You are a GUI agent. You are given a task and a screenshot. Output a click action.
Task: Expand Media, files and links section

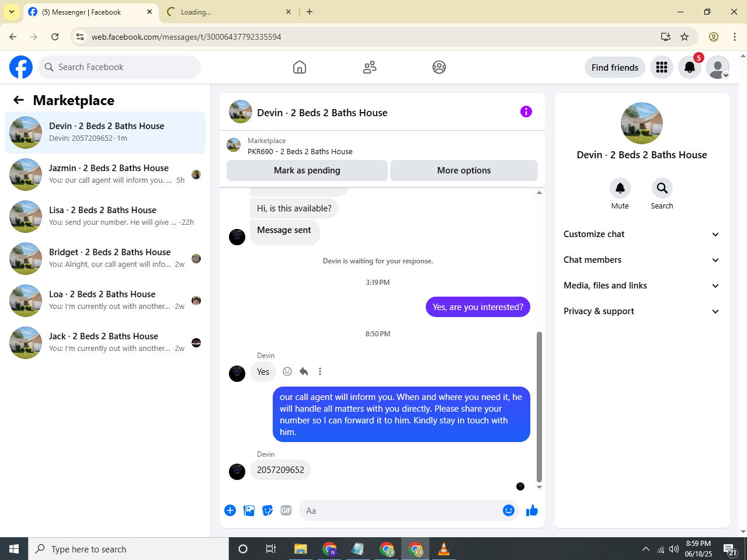pos(641,286)
